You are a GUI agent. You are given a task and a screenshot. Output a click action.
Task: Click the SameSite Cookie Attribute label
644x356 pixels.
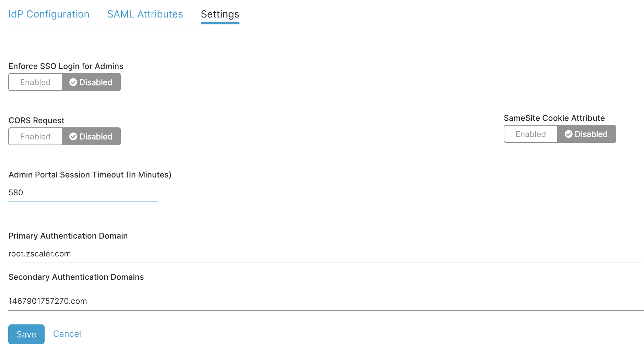(554, 118)
